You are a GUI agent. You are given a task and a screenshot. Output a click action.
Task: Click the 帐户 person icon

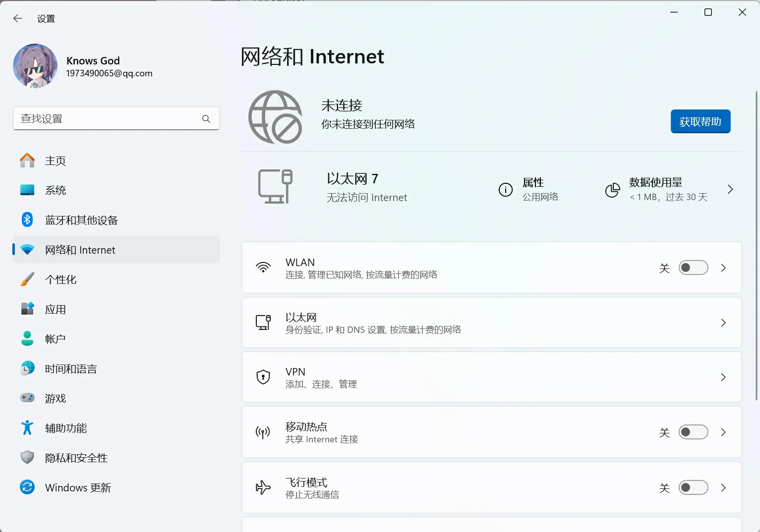[27, 338]
